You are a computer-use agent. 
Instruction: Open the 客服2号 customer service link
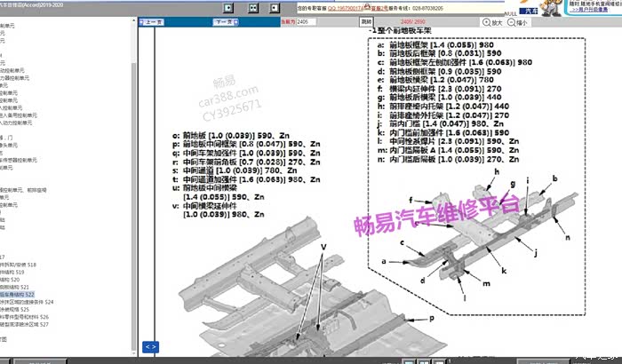click(x=379, y=8)
